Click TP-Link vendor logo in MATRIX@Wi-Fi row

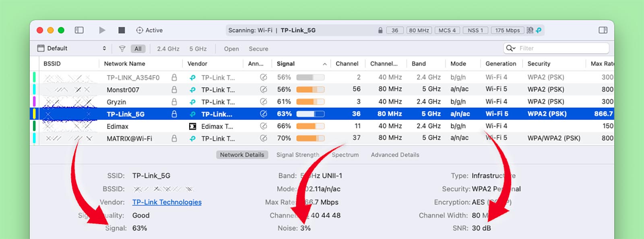(x=193, y=138)
